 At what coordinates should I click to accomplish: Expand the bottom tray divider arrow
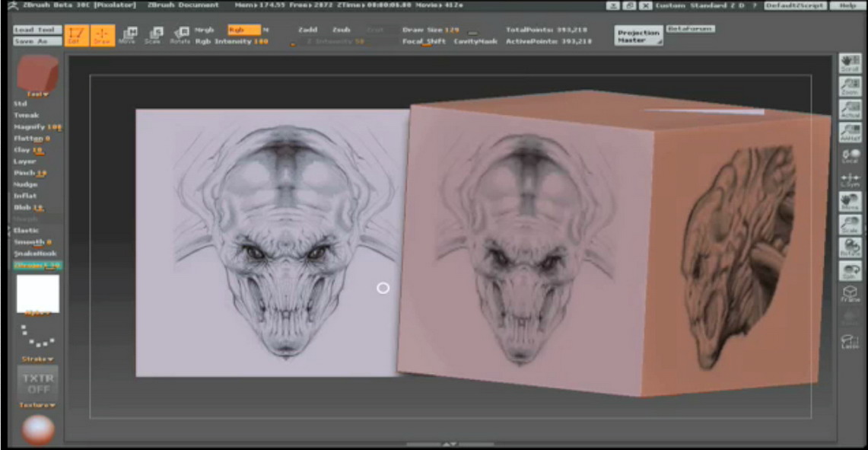[x=450, y=445]
